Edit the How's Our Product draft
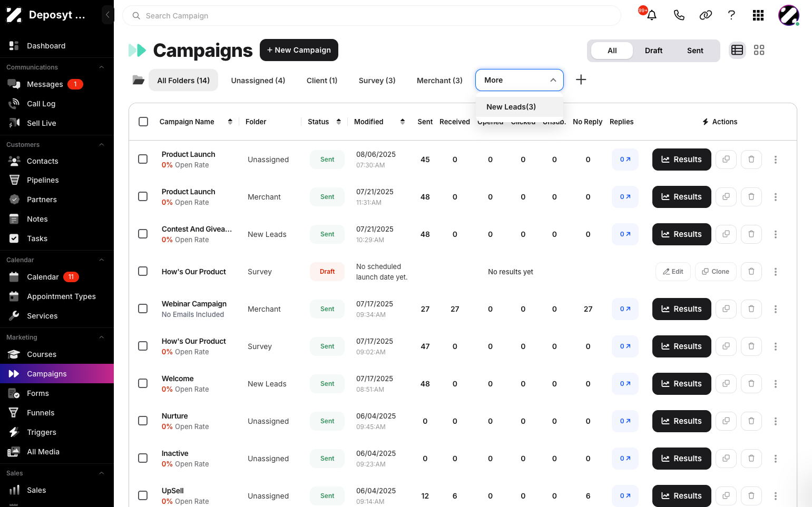 (x=673, y=272)
